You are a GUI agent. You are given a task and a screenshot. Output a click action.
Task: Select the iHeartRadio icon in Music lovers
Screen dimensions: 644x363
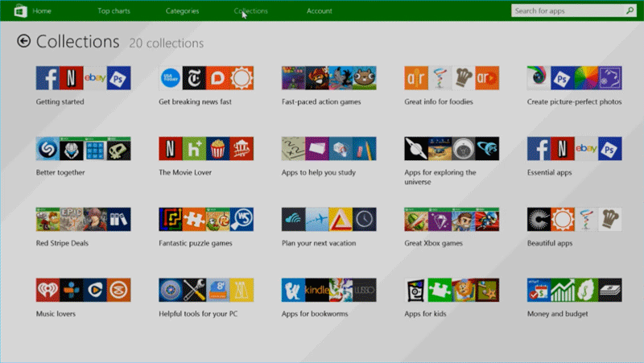point(47,291)
